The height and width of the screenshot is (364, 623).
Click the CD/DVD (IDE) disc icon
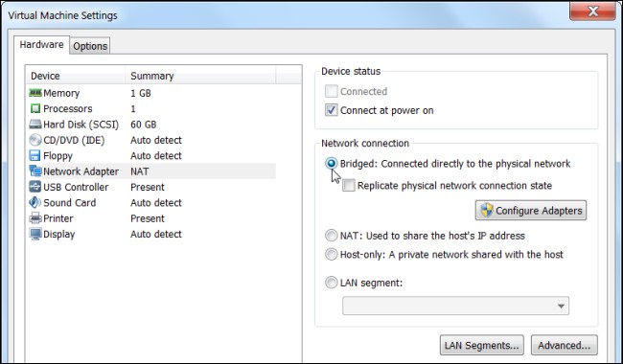pyautogui.click(x=35, y=140)
